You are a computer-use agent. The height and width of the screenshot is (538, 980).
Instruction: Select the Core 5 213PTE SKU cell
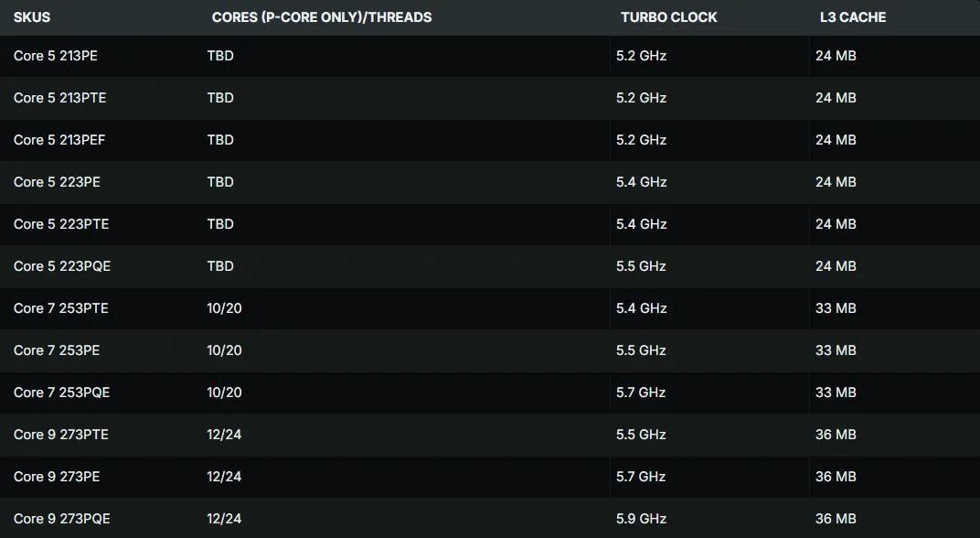point(60,98)
